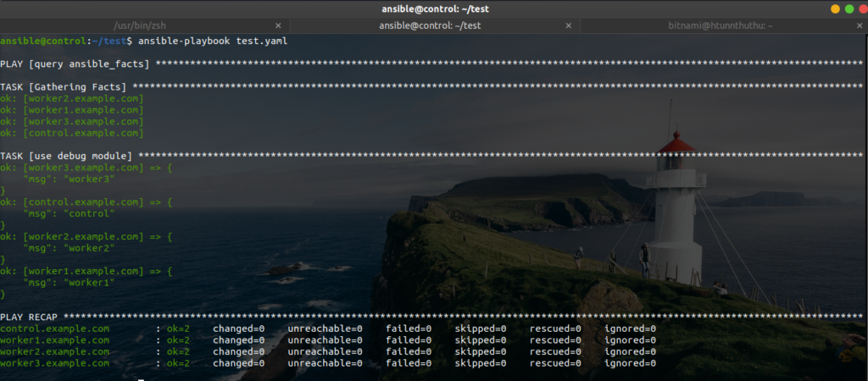This screenshot has height=381, width=868.
Task: Click 'ok: [worker3.example.com] => {' debug line
Action: click(86, 168)
